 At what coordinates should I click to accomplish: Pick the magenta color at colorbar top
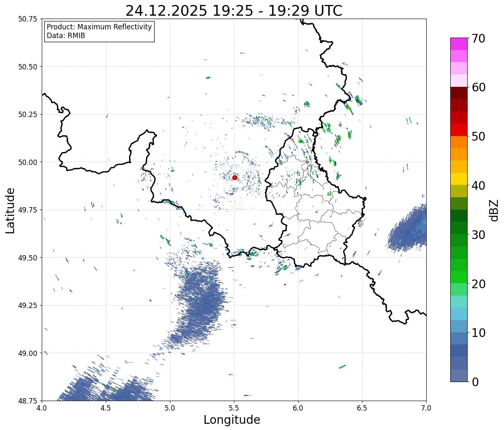pos(459,44)
